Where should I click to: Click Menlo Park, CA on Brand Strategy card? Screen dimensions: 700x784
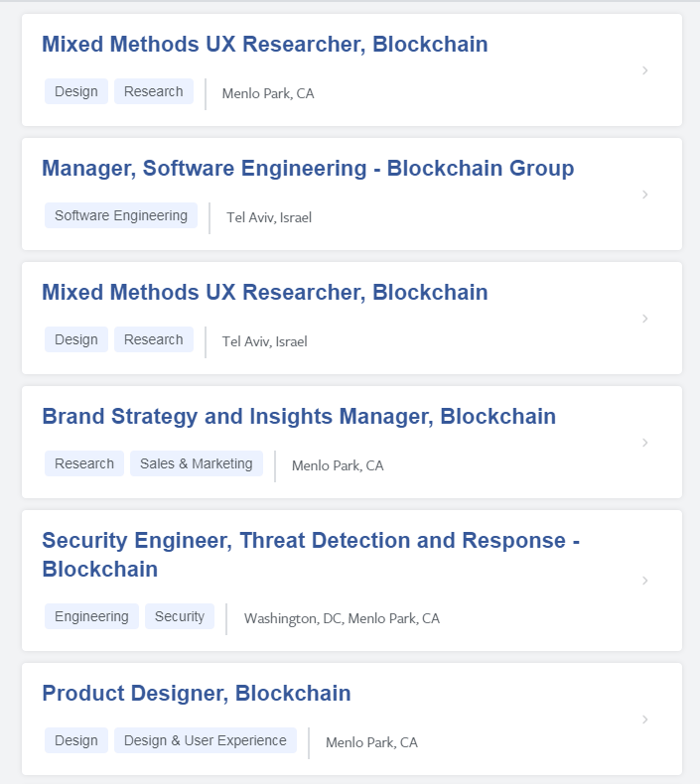[x=338, y=465]
